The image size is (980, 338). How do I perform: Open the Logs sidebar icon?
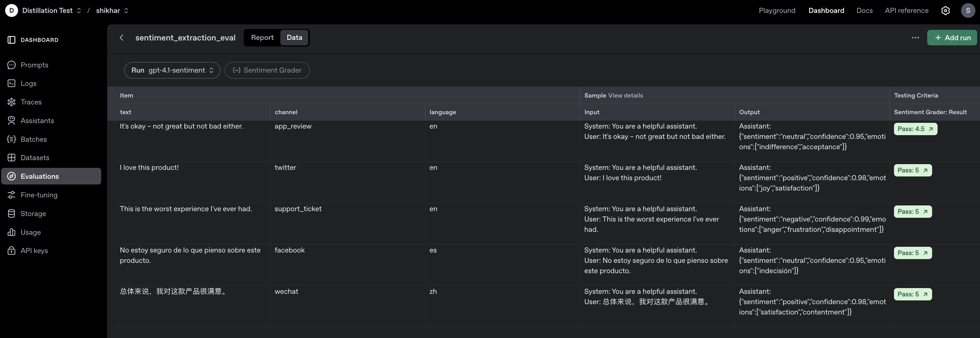coord(11,83)
